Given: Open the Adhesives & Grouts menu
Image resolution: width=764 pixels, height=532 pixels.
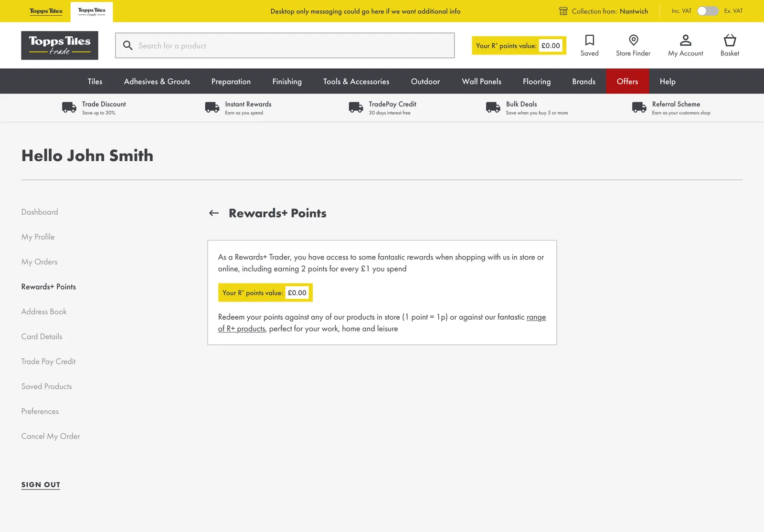Looking at the screenshot, I should pos(157,82).
